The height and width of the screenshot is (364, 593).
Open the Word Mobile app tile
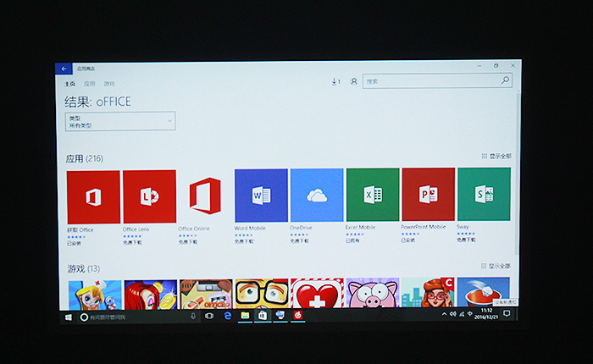[261, 196]
